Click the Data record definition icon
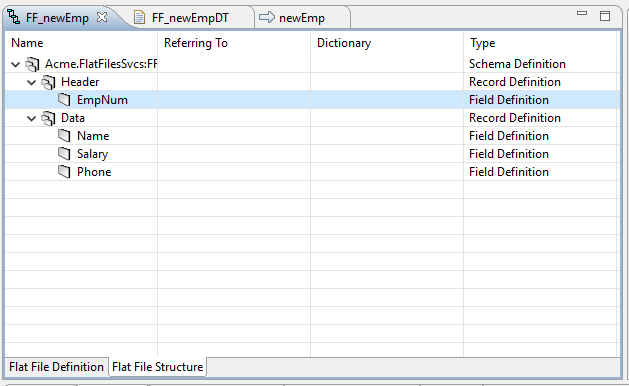Viewport: 629px width, 386px height. pyautogui.click(x=48, y=118)
